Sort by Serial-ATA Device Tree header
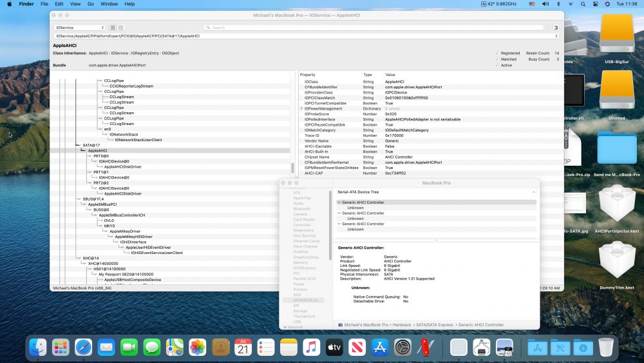 pos(436,192)
